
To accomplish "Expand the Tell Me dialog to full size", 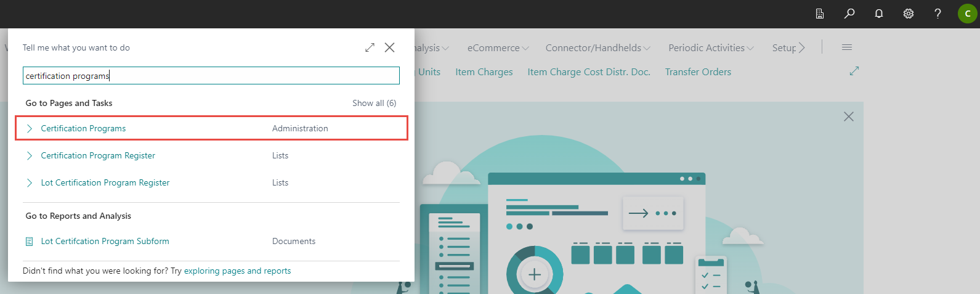I will [370, 47].
